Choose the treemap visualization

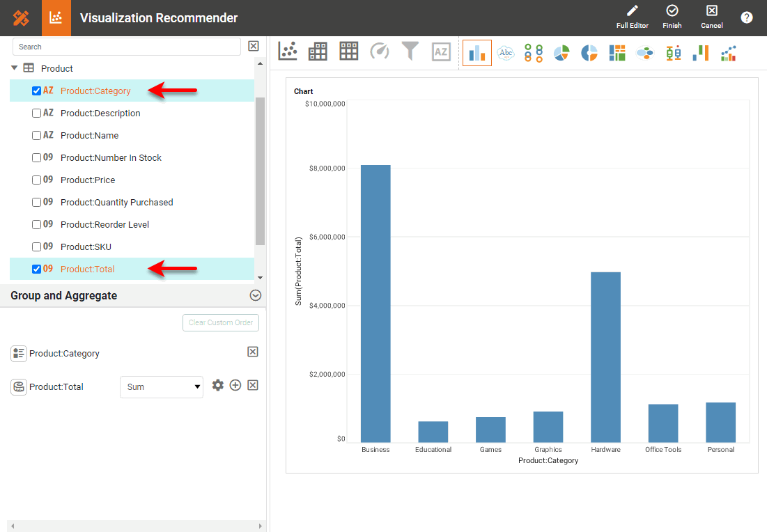pos(617,52)
